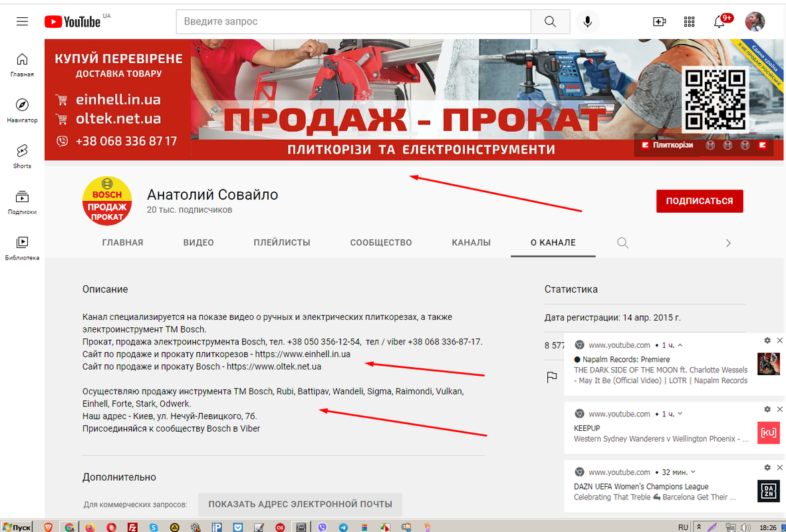Open the hamburger guide menu

coord(22,21)
